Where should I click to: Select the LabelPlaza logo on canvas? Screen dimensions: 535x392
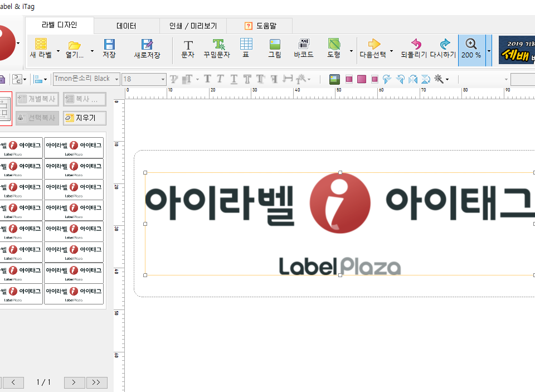(340, 267)
